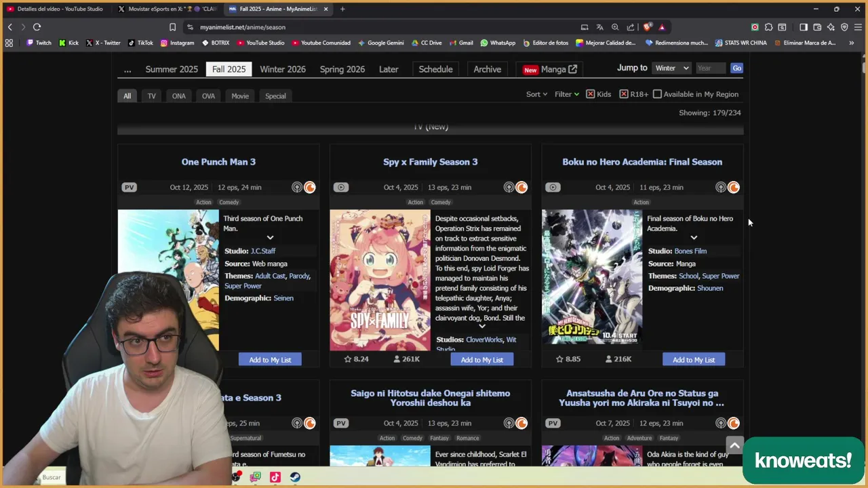
Task: Switch to Spring 2026 season
Action: point(342,69)
